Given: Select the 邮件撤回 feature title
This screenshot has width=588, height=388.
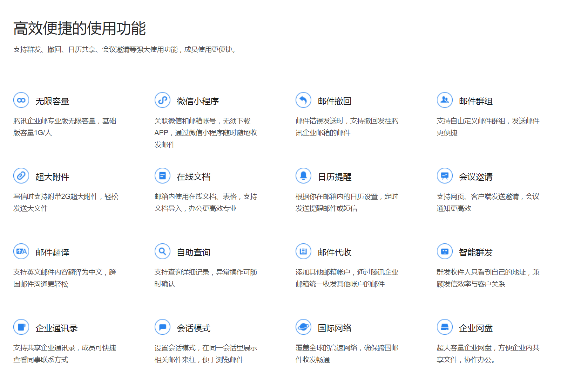Looking at the screenshot, I should coord(334,101).
